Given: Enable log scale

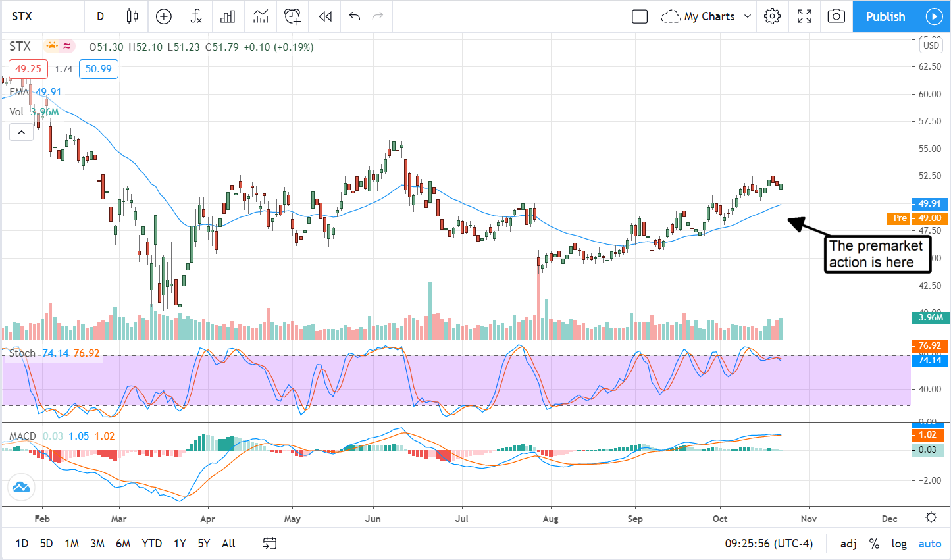Looking at the screenshot, I should (899, 544).
